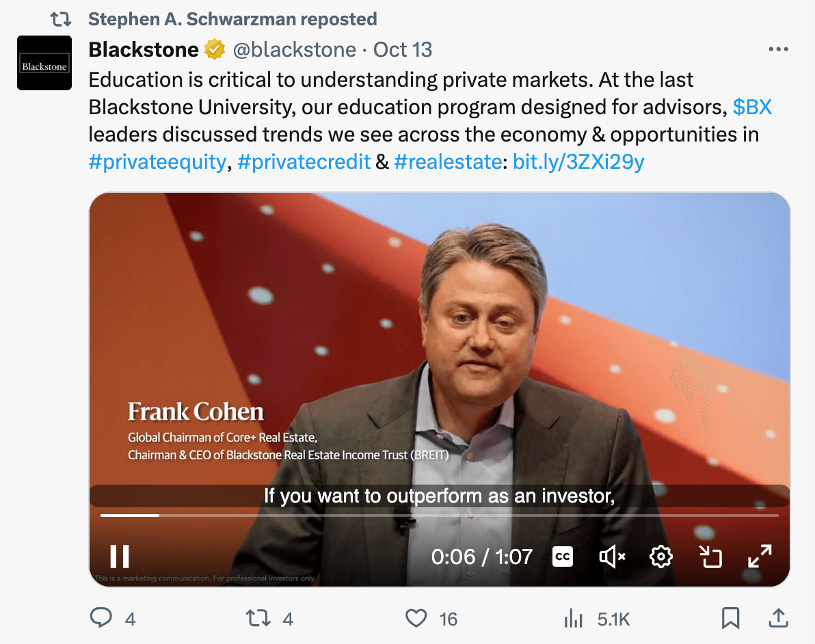
Task: Open video settings gear
Action: coord(660,556)
